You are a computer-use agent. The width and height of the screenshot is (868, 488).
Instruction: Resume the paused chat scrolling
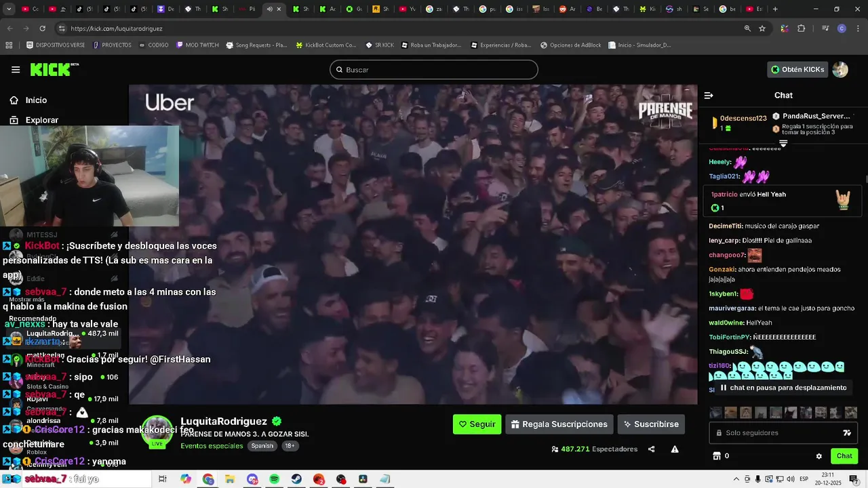click(x=783, y=388)
